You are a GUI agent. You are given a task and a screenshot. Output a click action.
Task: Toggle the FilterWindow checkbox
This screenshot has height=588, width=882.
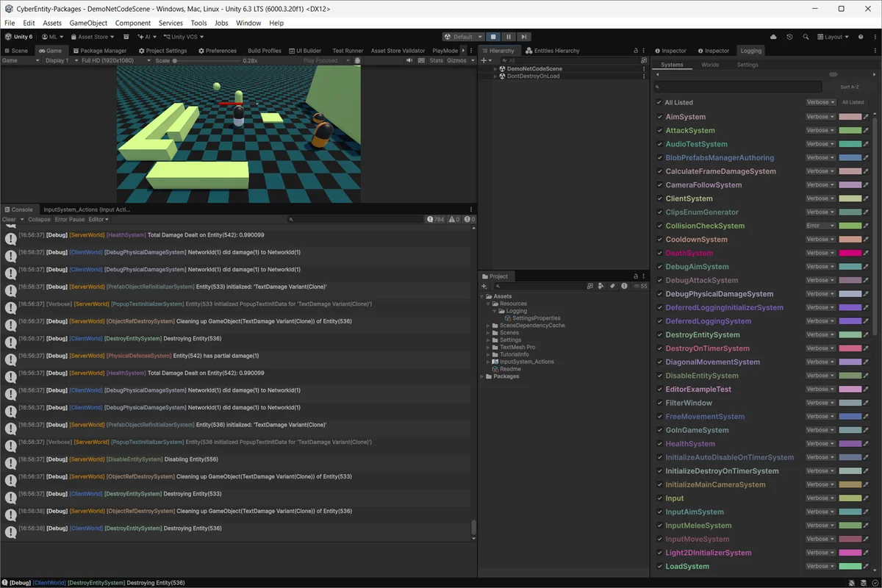[x=659, y=403]
